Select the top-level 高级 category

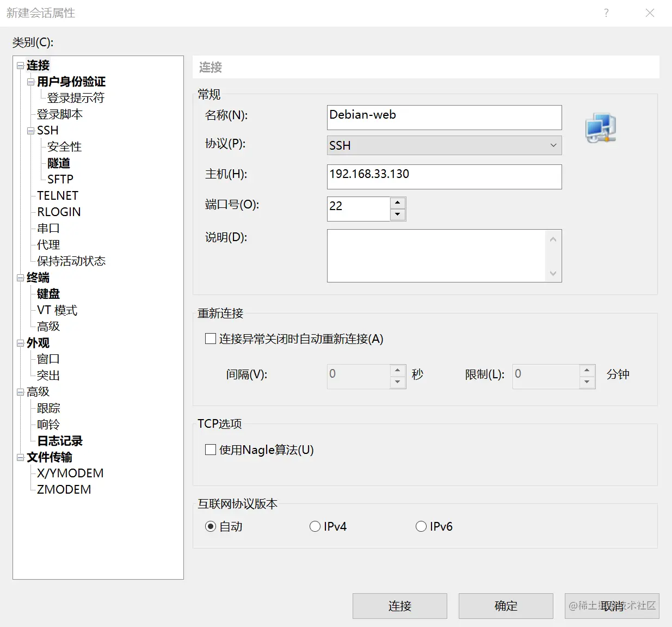38,392
